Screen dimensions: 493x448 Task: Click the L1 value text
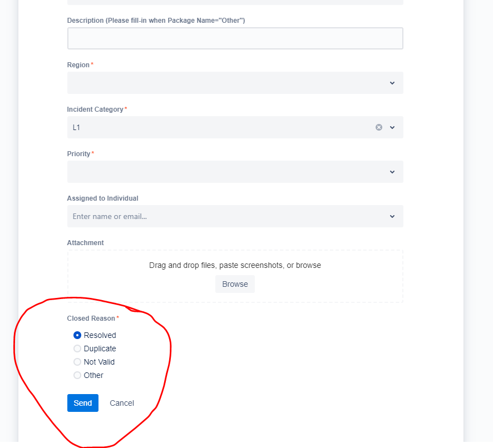pyautogui.click(x=76, y=127)
